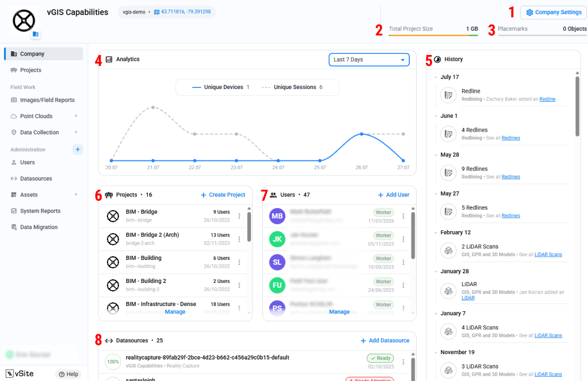Image resolution: width=588 pixels, height=381 pixels.
Task: Collapse the July 17 history group
Action: pos(435,77)
